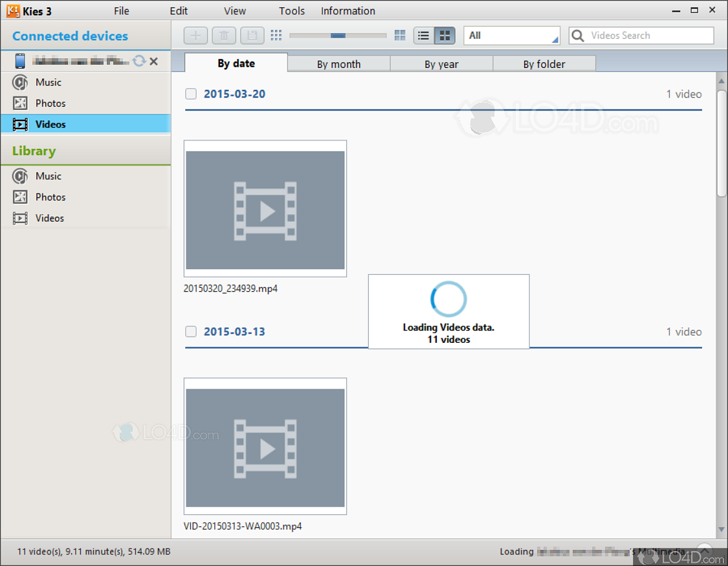Image resolution: width=728 pixels, height=566 pixels.
Task: Click the large thumbnails grid icon
Action: 400,36
